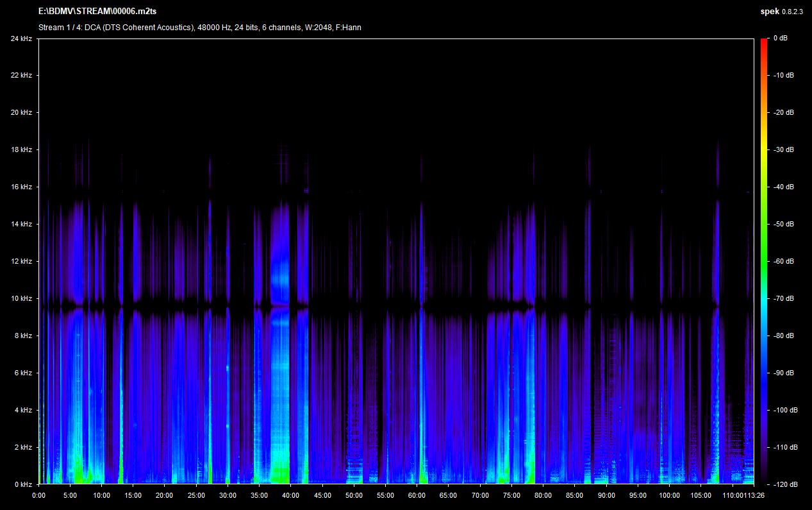Choose the 75:00 time axis marker

pos(511,495)
